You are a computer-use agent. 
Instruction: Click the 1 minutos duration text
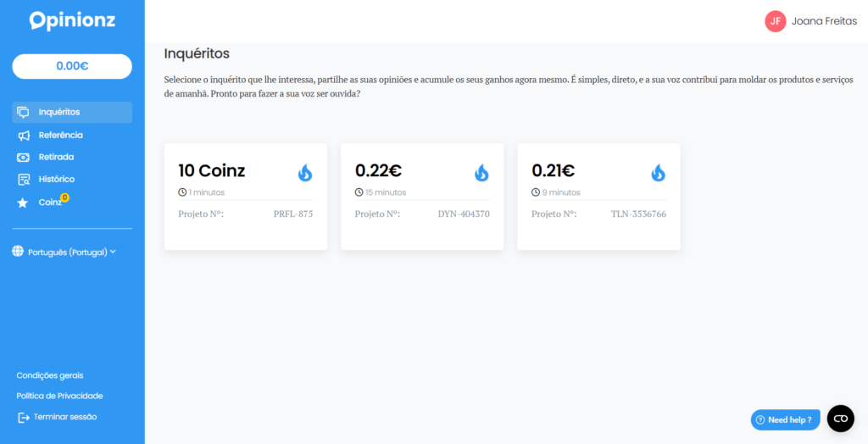point(207,192)
